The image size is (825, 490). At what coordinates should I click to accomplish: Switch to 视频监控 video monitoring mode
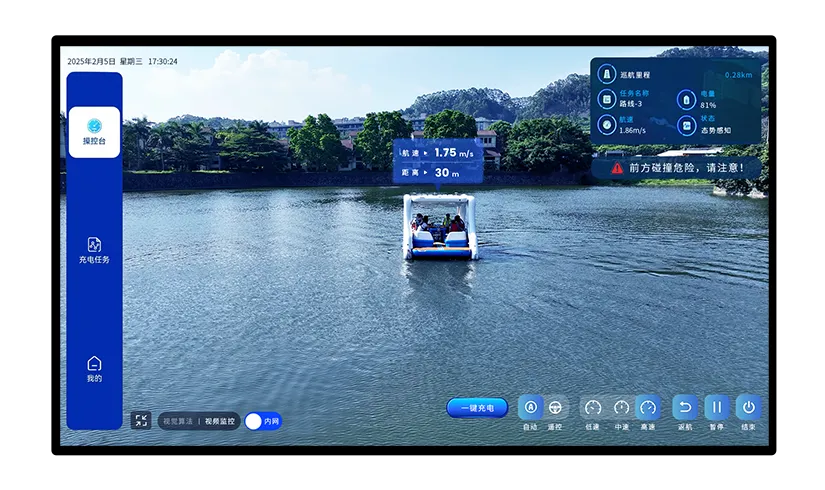click(x=220, y=421)
